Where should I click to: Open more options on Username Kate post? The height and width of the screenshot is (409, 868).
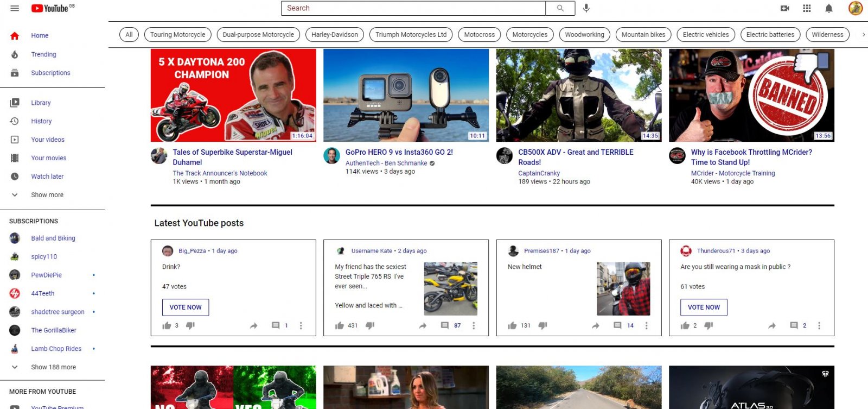474,325
